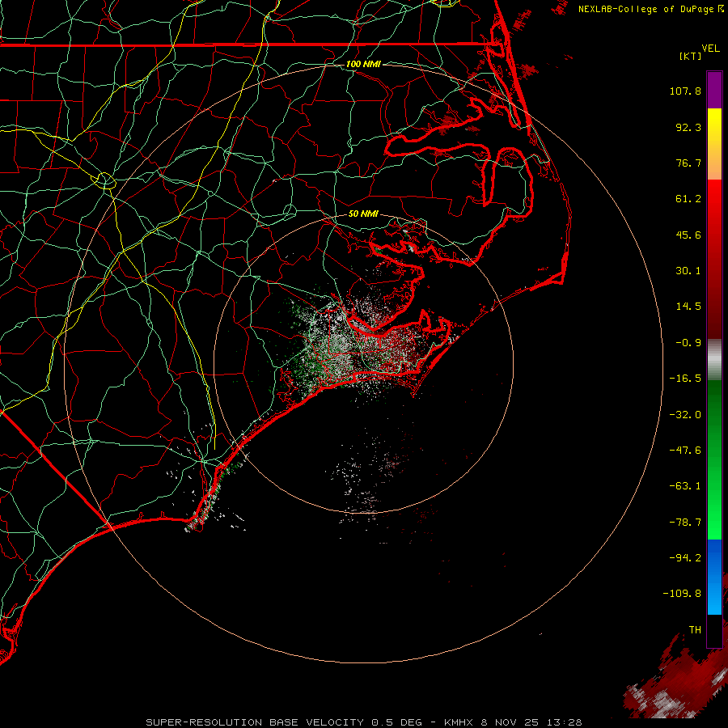Click the purple segment of velocity color bar
Screen dimensions: 728x728
714,90
